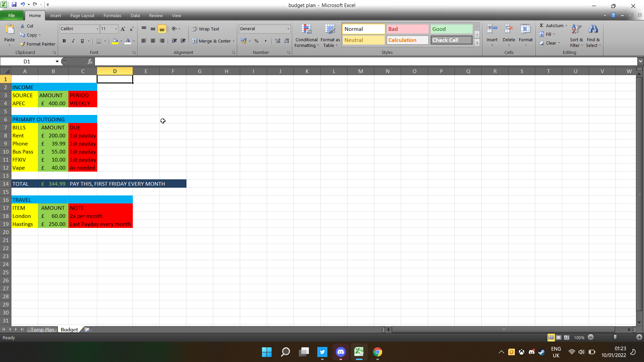The width and height of the screenshot is (644, 362).
Task: Toggle Italic formatting
Action: click(73, 41)
